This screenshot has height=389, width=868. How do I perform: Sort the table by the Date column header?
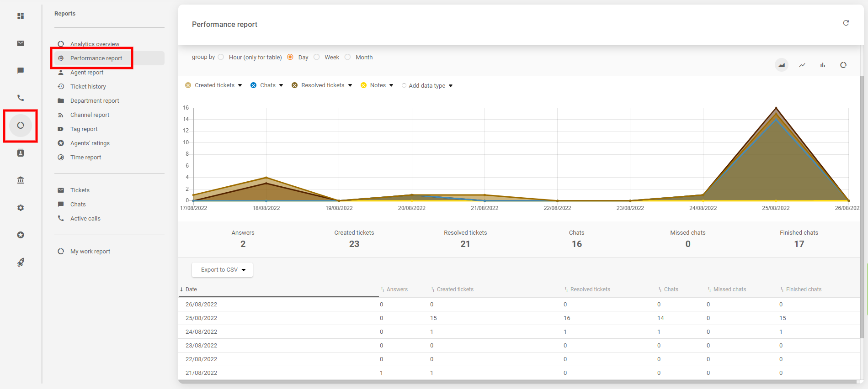[x=191, y=289]
